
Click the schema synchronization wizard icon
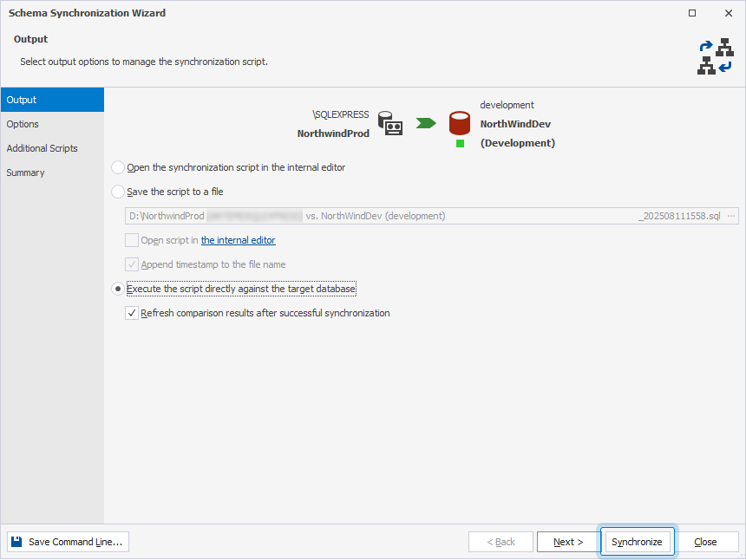(715, 55)
